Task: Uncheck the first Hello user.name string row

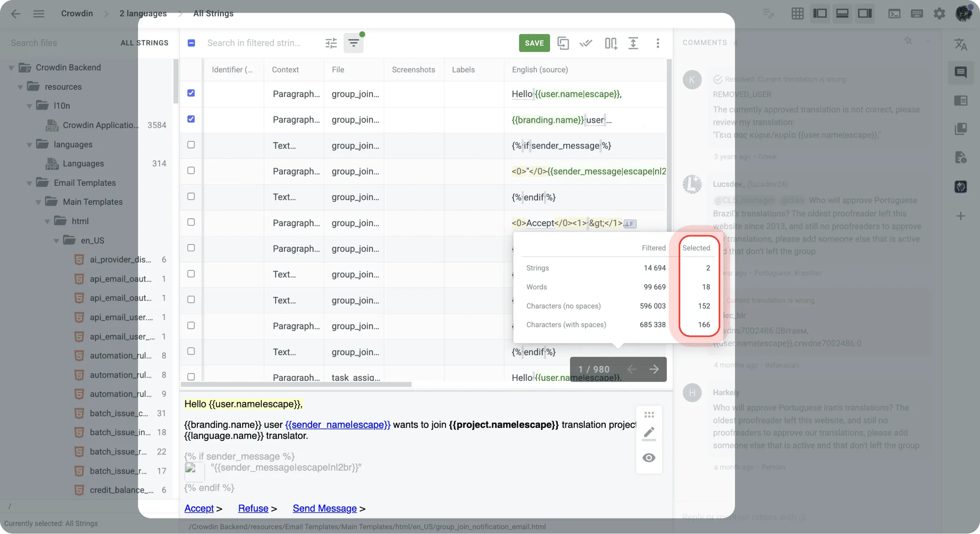Action: [191, 93]
